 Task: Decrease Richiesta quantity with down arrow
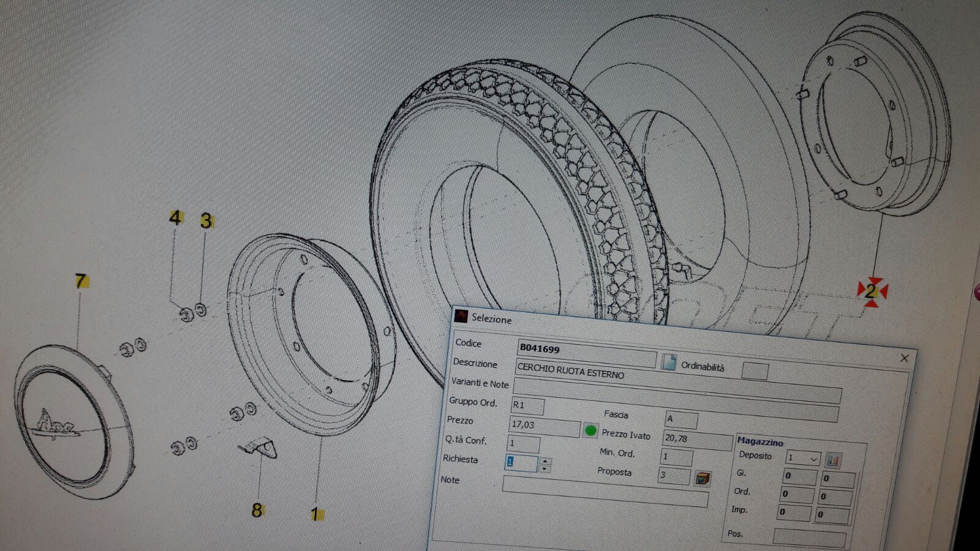[545, 469]
